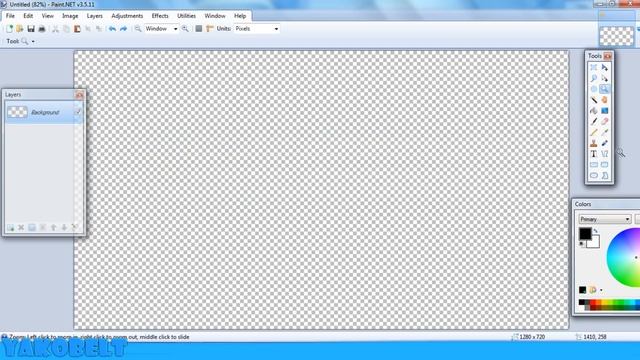640x360 pixels.
Task: Open the Help menu
Action: (240, 16)
